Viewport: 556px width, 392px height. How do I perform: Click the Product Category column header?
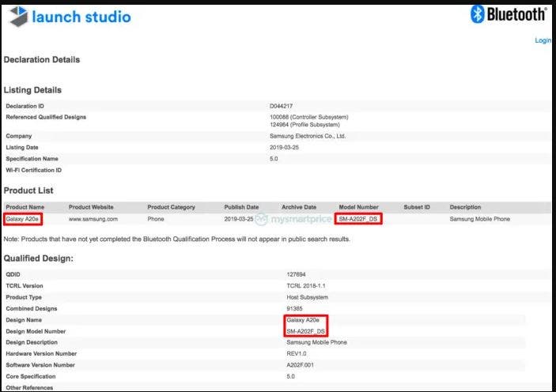172,207
